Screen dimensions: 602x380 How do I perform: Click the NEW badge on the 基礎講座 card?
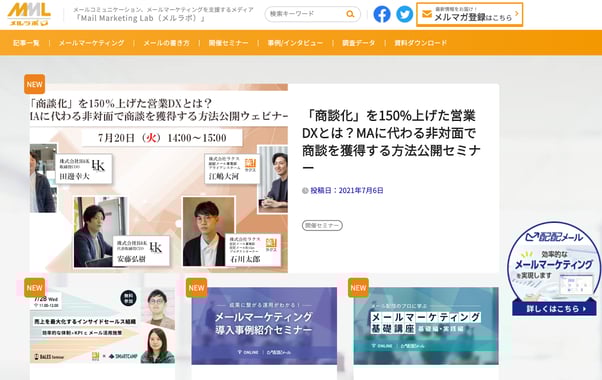[359, 288]
